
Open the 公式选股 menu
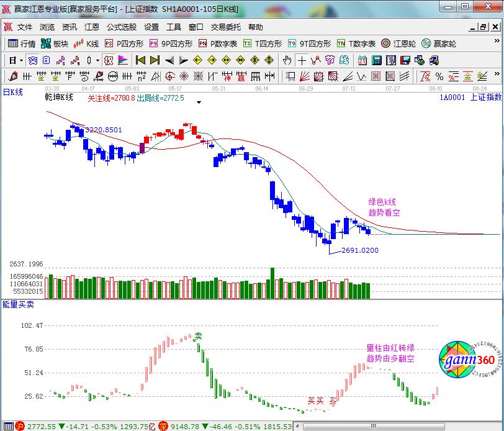(x=121, y=27)
